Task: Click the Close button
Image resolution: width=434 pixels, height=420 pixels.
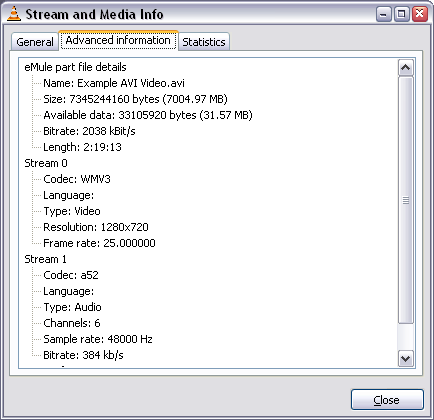Action: pyautogui.click(x=387, y=399)
